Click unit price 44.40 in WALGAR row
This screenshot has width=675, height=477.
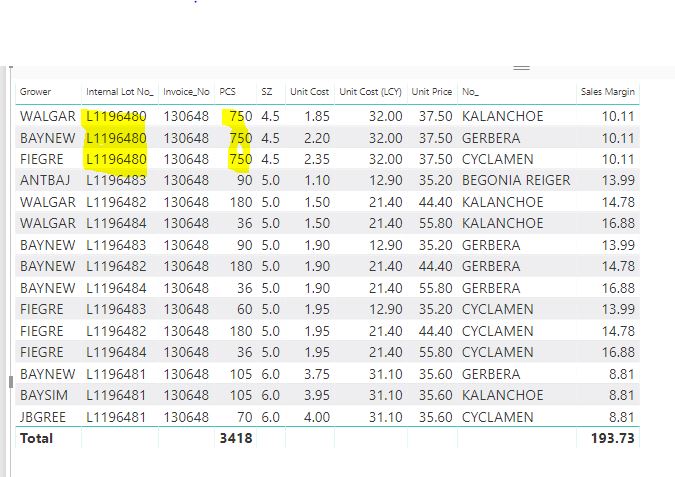click(x=436, y=202)
